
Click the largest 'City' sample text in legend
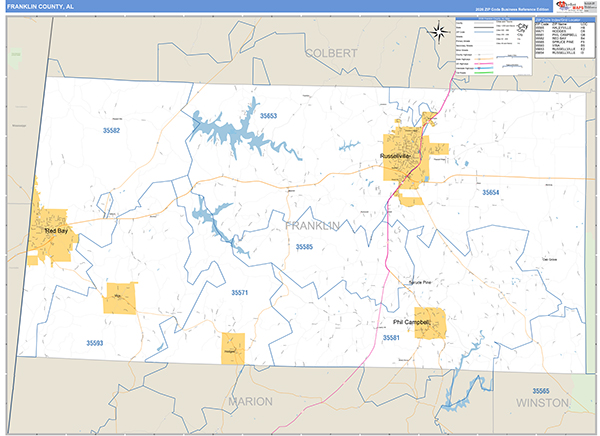click(523, 26)
